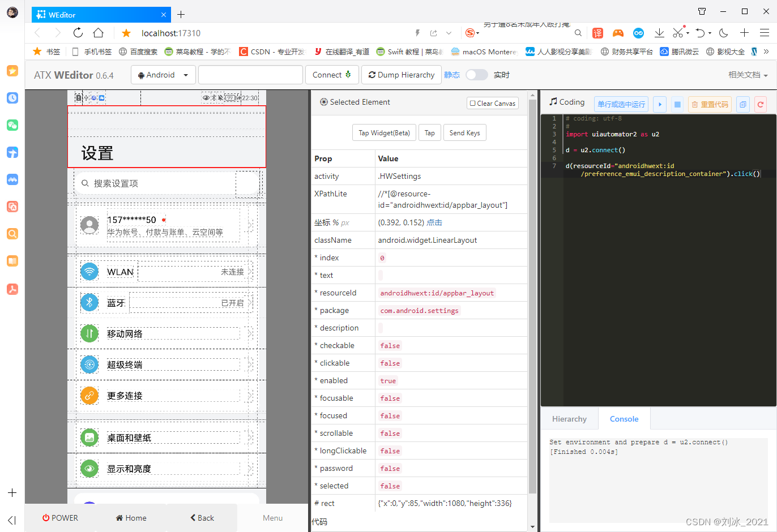This screenshot has width=777, height=532.
Task: Click the copy code icon button
Action: (743, 104)
